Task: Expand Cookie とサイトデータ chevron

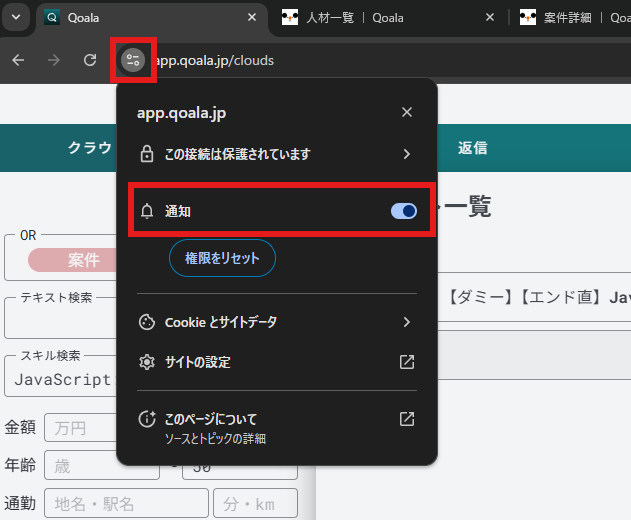Action: 406,322
